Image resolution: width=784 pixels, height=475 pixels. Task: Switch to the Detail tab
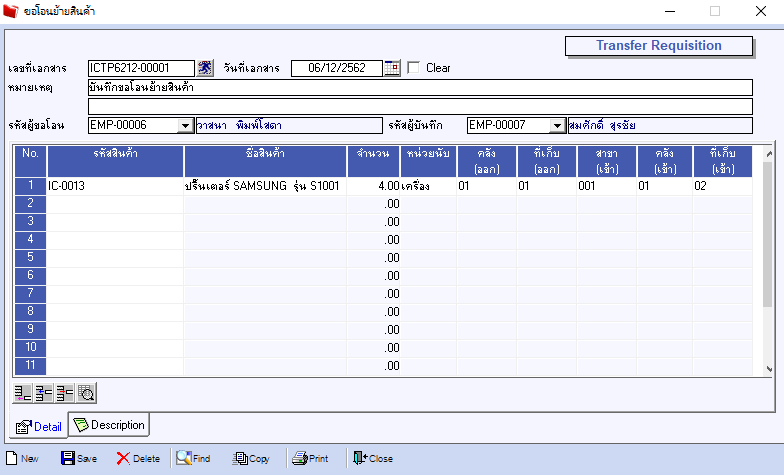point(38,426)
